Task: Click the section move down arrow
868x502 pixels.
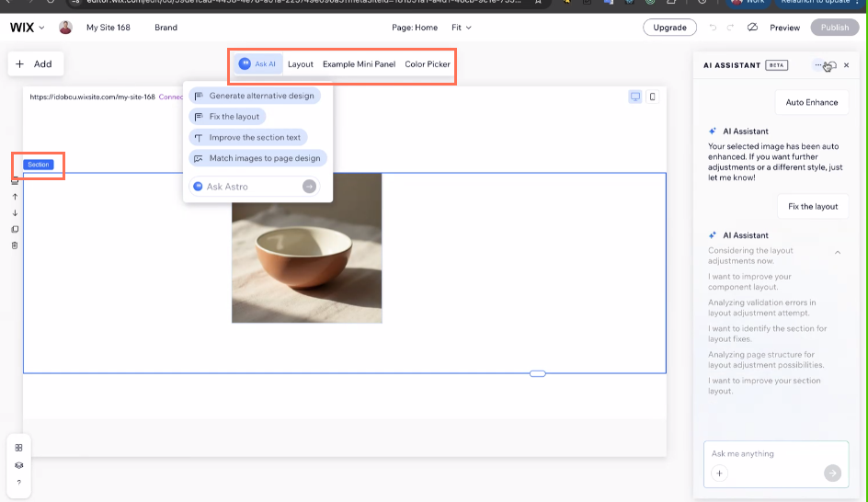Action: coord(15,213)
